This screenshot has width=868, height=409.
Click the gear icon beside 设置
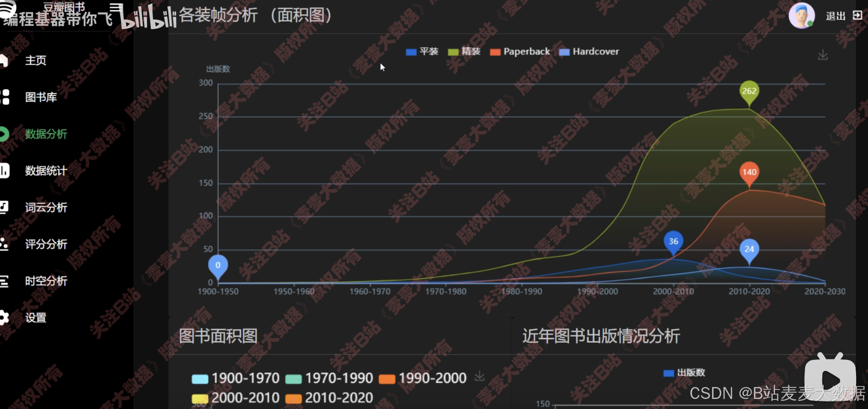click(4, 317)
